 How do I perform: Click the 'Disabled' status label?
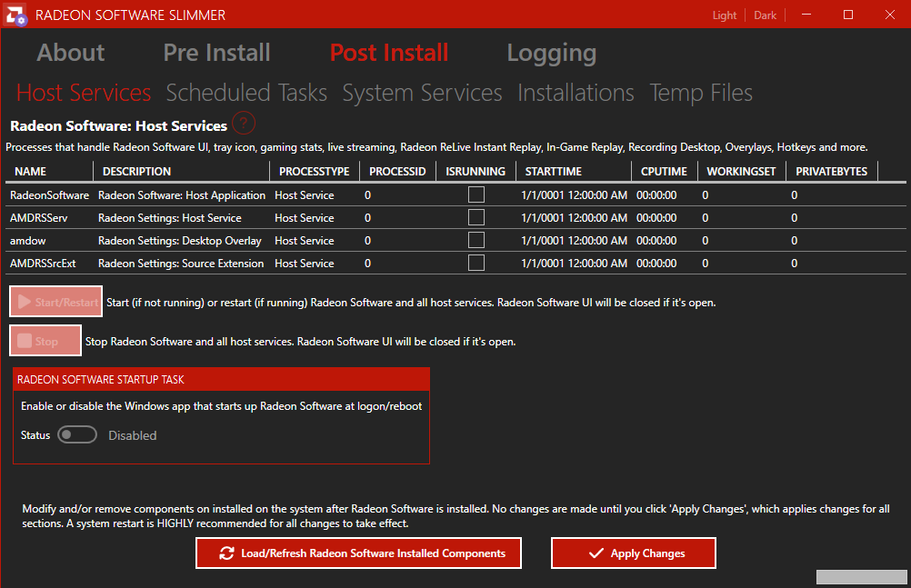[133, 435]
